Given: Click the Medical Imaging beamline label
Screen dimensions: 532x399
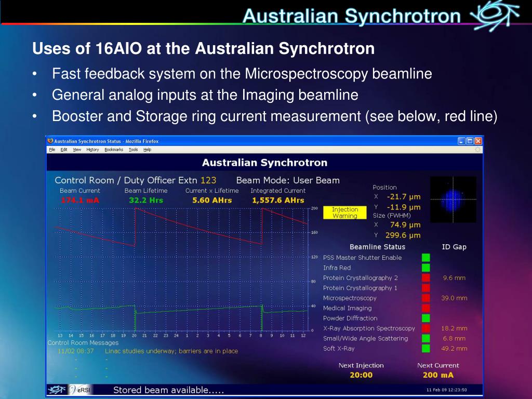Looking at the screenshot, I should coord(347,308).
